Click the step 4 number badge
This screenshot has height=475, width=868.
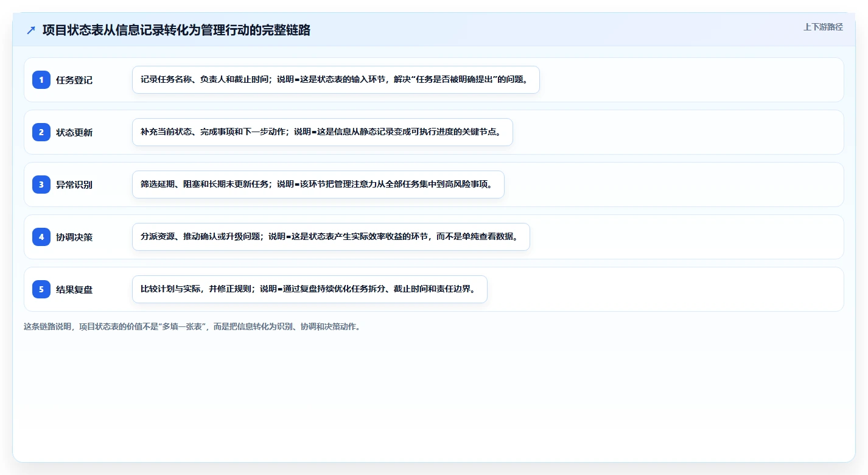coord(41,237)
